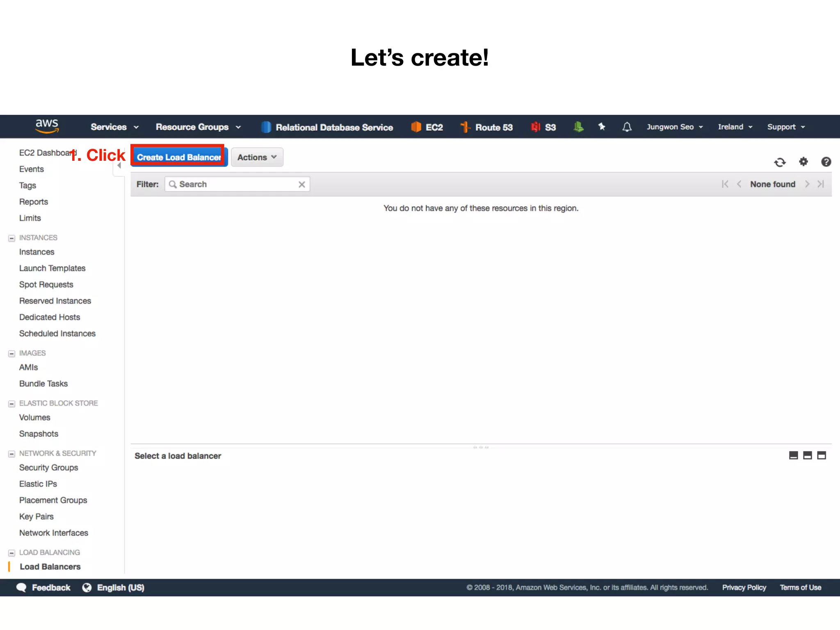Viewport: 840px width, 630px height.
Task: Open Limits in the sidebar
Action: (x=30, y=218)
